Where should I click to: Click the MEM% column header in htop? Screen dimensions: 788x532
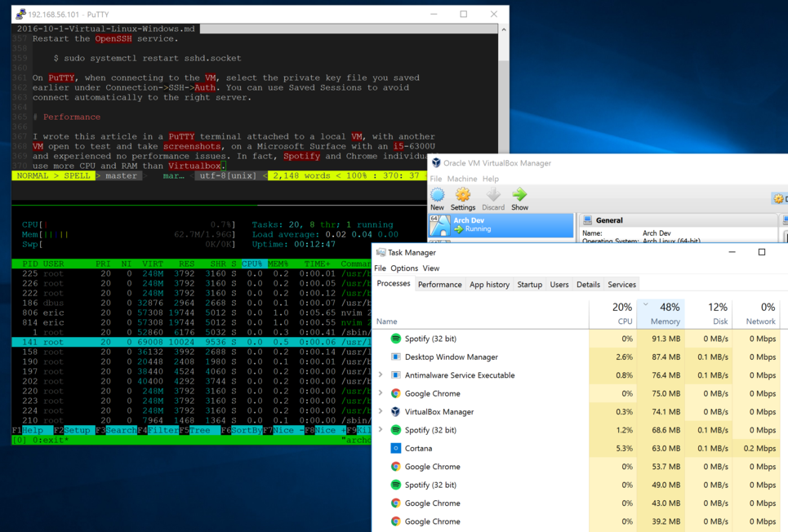[x=278, y=264]
